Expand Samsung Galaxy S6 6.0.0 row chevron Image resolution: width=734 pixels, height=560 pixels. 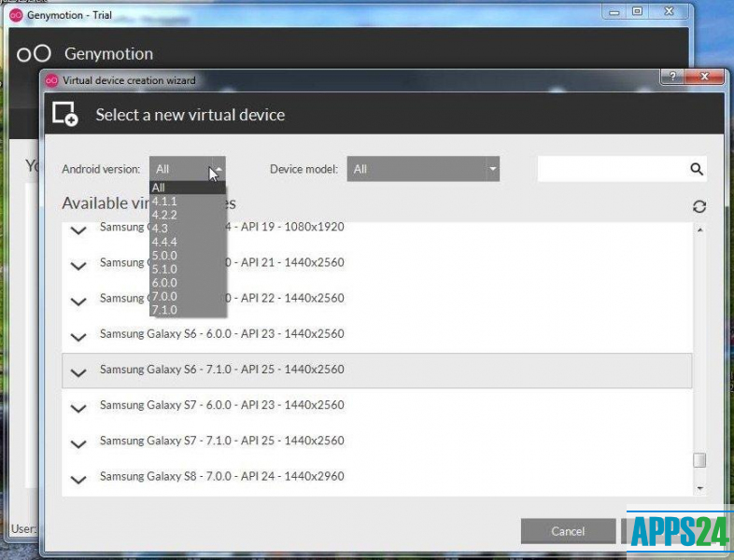(x=78, y=337)
